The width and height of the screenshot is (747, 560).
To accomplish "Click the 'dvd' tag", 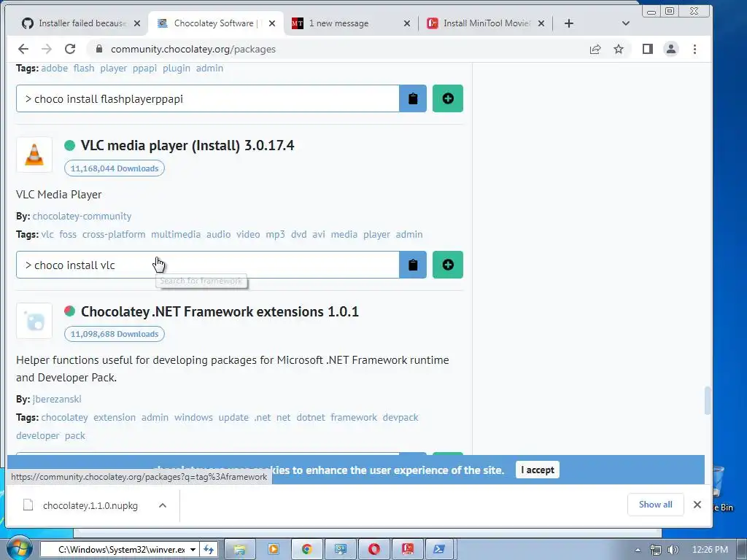I will pyautogui.click(x=298, y=234).
